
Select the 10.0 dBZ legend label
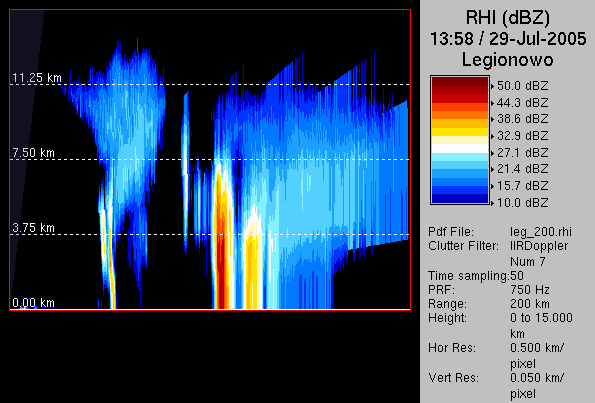click(523, 203)
